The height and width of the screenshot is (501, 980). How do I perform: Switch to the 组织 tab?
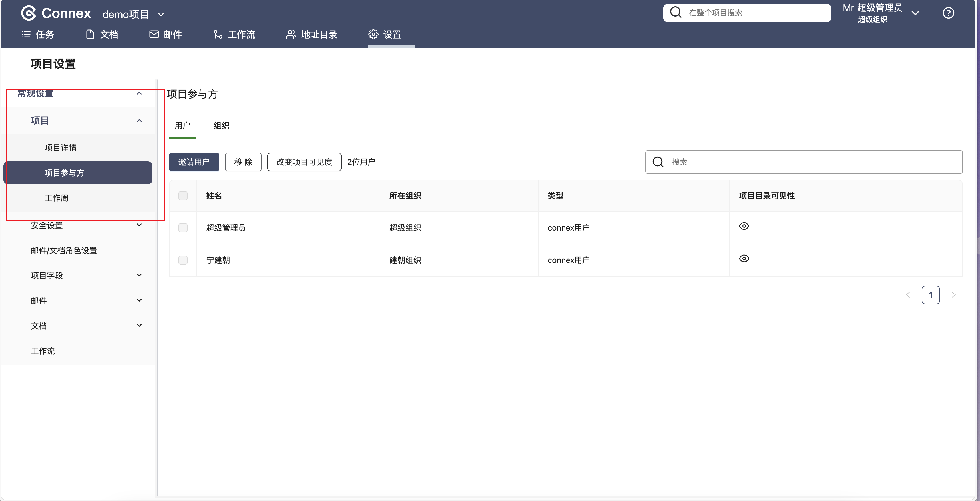tap(221, 125)
